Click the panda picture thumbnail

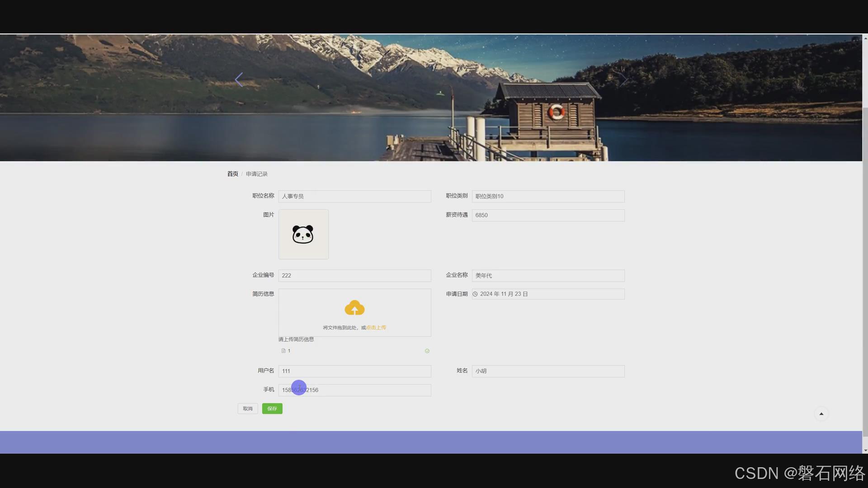(303, 234)
